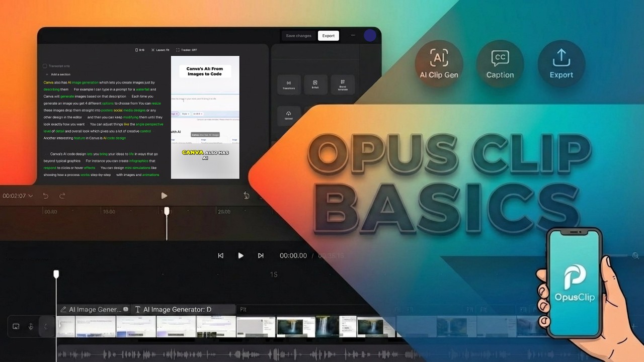644x362 pixels.
Task: Collapse the track panel chevron
Action: coord(45,327)
